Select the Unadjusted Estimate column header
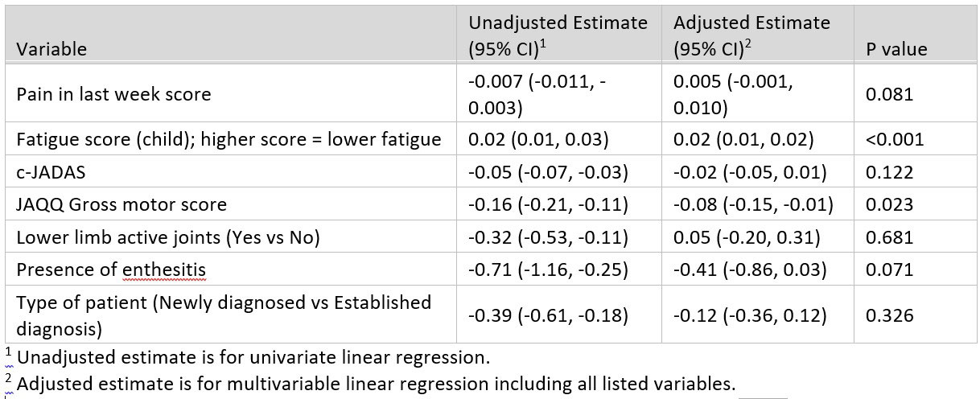This screenshot has width=980, height=399. pyautogui.click(x=558, y=35)
